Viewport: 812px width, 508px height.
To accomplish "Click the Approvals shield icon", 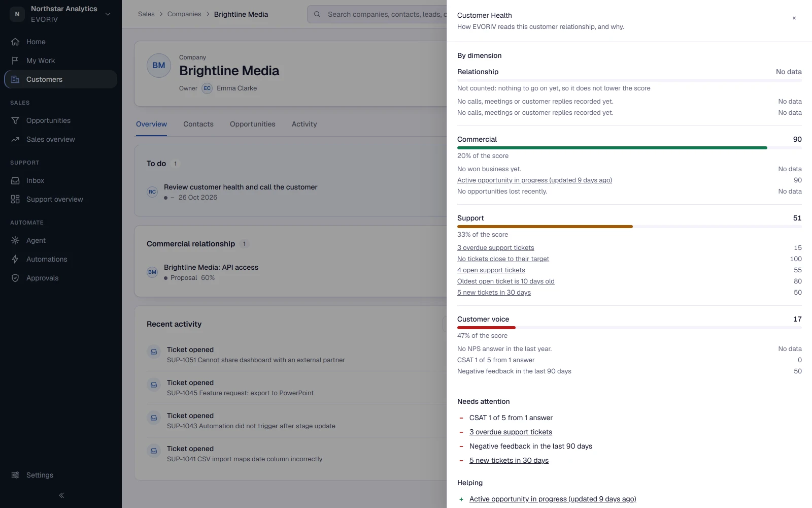I will click(15, 278).
